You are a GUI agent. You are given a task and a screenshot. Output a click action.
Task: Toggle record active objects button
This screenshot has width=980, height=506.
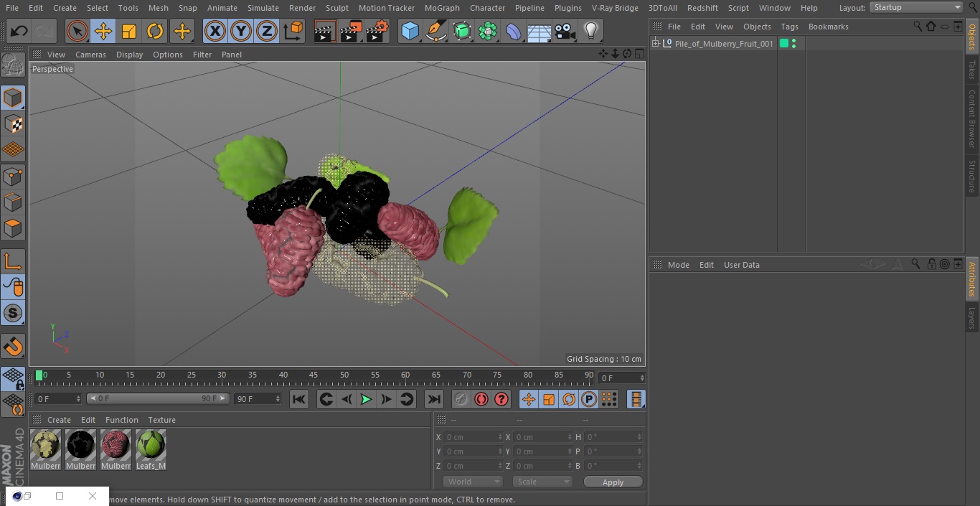coord(461,400)
